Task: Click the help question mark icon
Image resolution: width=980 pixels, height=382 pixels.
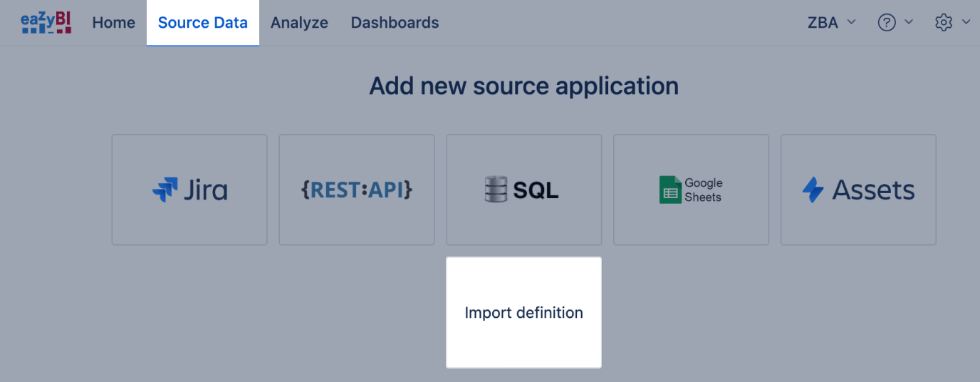Action: pyautogui.click(x=887, y=23)
